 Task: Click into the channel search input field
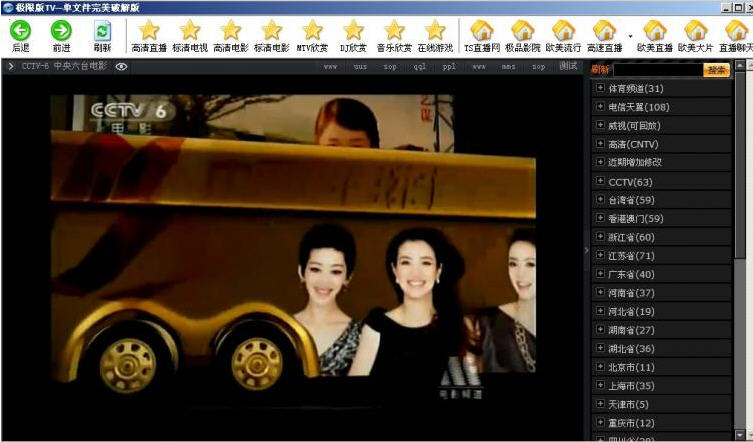[657, 70]
